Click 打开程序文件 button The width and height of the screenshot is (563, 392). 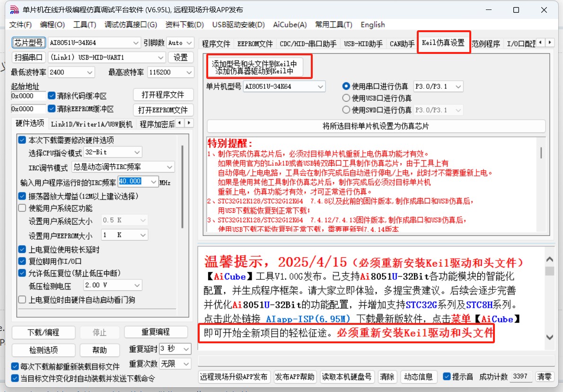(x=163, y=95)
